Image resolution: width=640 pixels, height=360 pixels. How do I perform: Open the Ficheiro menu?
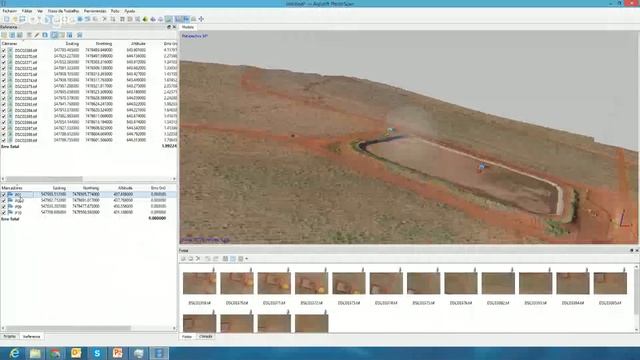click(x=9, y=11)
